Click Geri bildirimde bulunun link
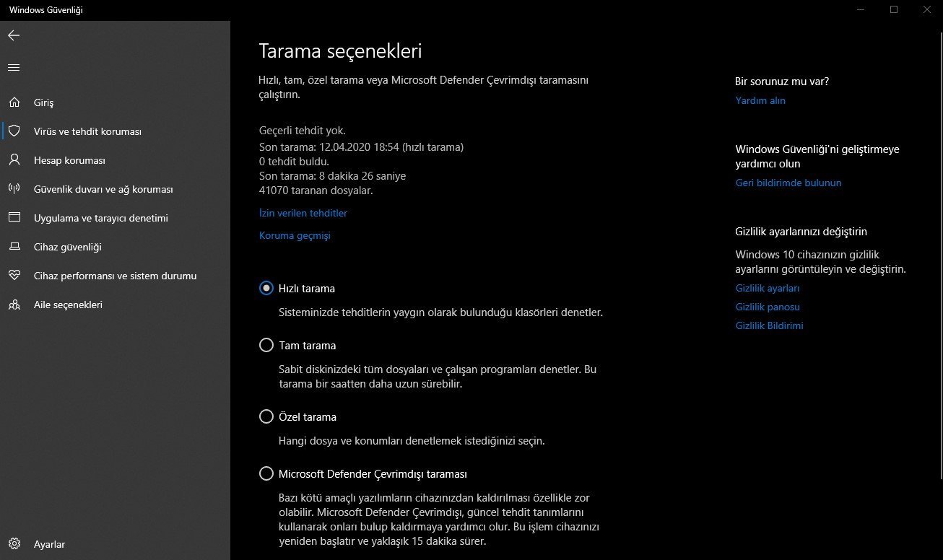Image resolution: width=943 pixels, height=560 pixels. (788, 183)
